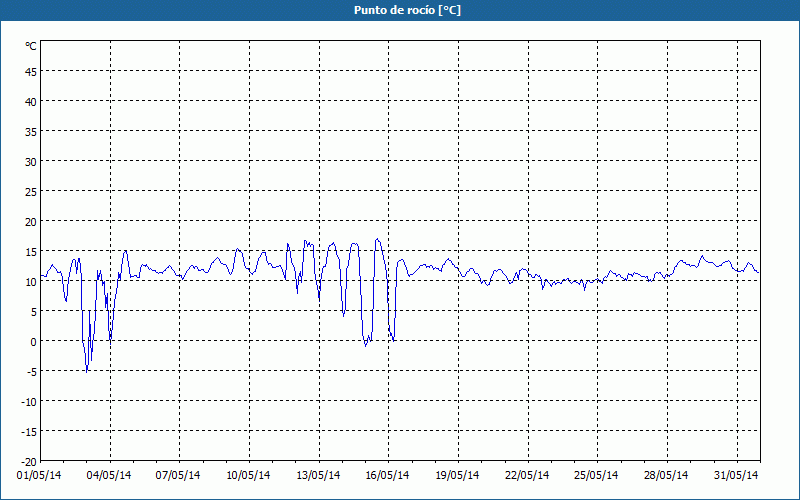
Task: Click the date label 22/05/14
Action: tap(527, 476)
